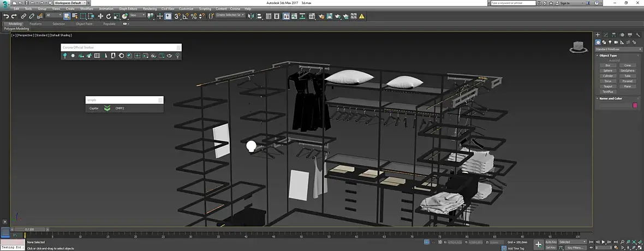Image resolution: width=644 pixels, height=251 pixels.
Task: Click the Rotate transform tool
Action: [109, 16]
